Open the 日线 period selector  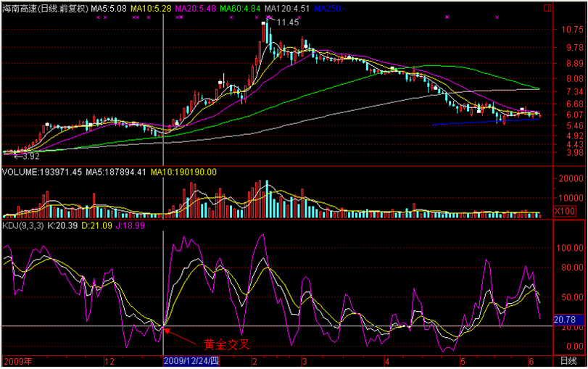point(570,361)
